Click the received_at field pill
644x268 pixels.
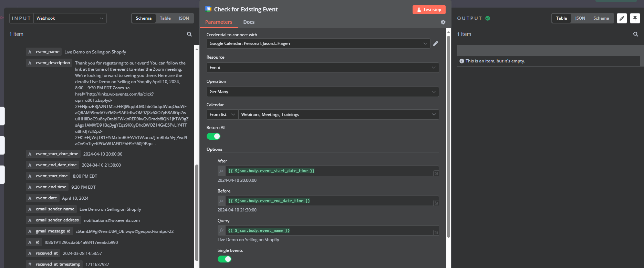[43, 253]
